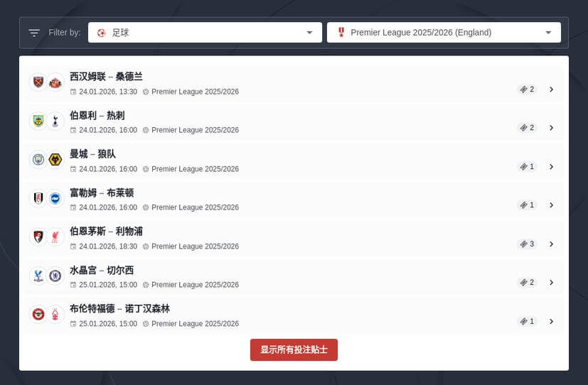The height and width of the screenshot is (385, 588).
Task: Expand the 曼城 – 狼队 match chevron
Action: (551, 167)
